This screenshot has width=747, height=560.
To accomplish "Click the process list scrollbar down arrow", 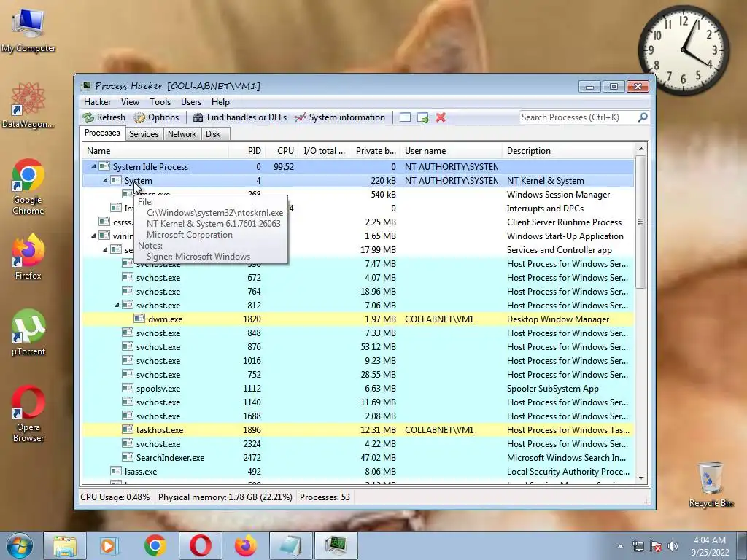I will [x=641, y=478].
